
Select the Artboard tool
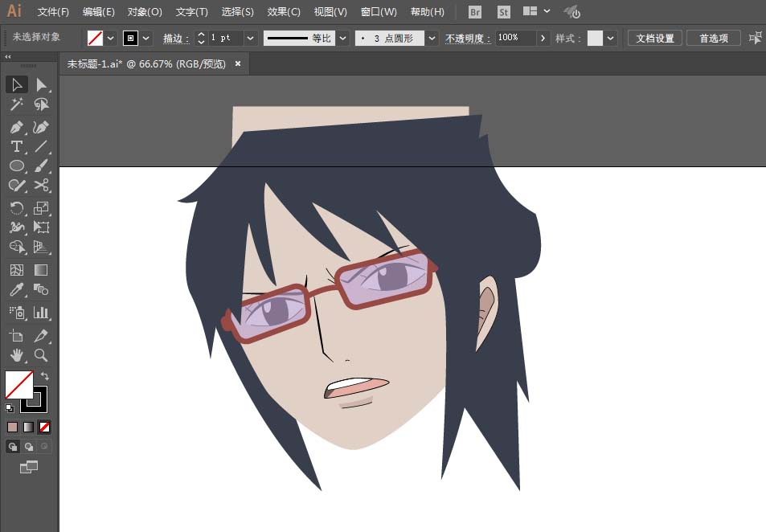(x=17, y=336)
